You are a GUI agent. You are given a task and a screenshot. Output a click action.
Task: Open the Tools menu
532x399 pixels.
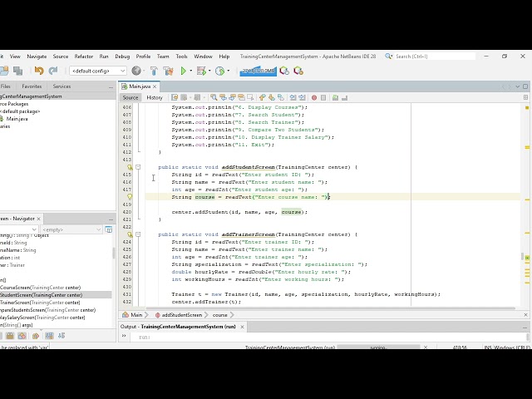[181, 57]
